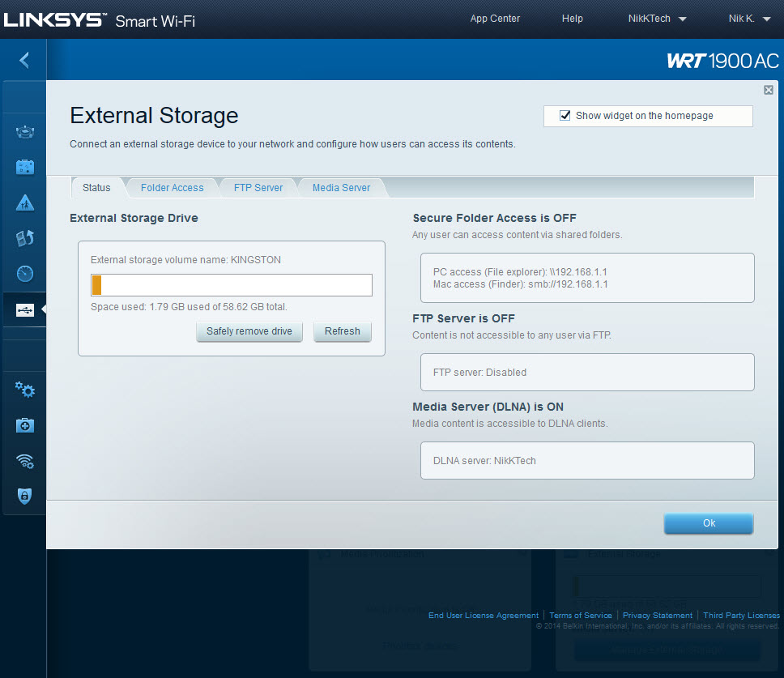Open Parental Controls warning-sign icon
This screenshot has height=678, width=784.
pos(25,203)
